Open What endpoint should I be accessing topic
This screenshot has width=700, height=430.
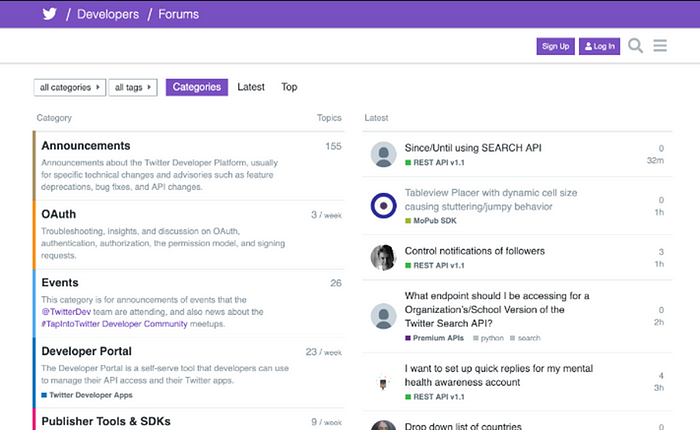pos(497,309)
